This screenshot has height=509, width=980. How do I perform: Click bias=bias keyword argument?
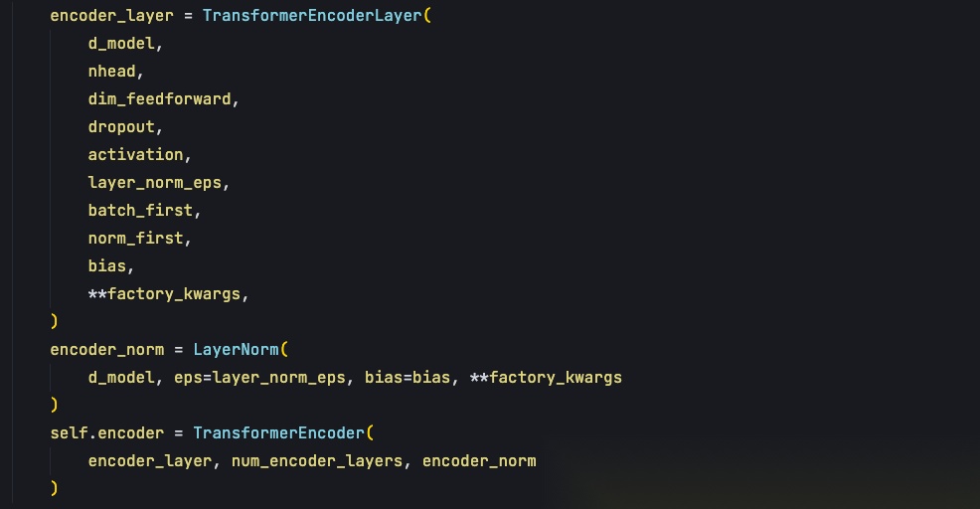(x=408, y=378)
